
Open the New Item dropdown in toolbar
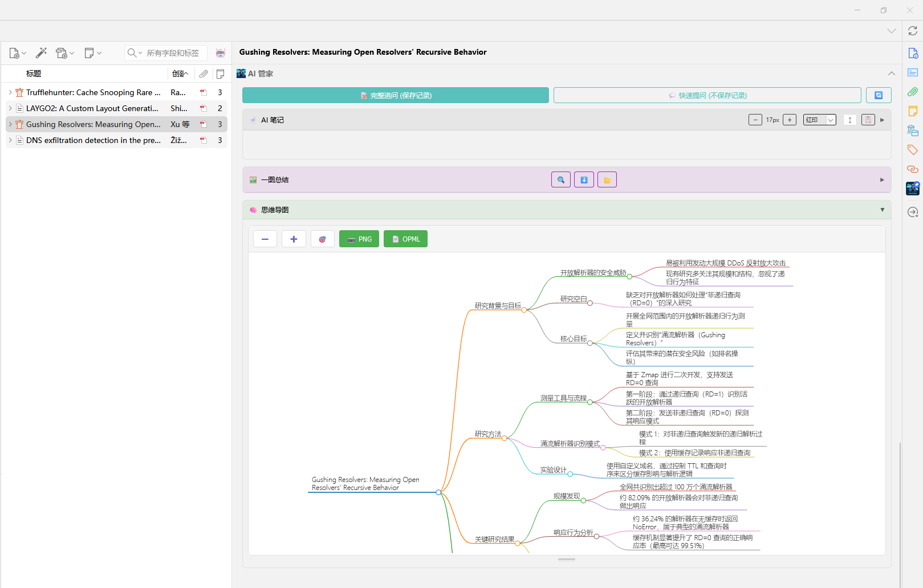tap(18, 53)
